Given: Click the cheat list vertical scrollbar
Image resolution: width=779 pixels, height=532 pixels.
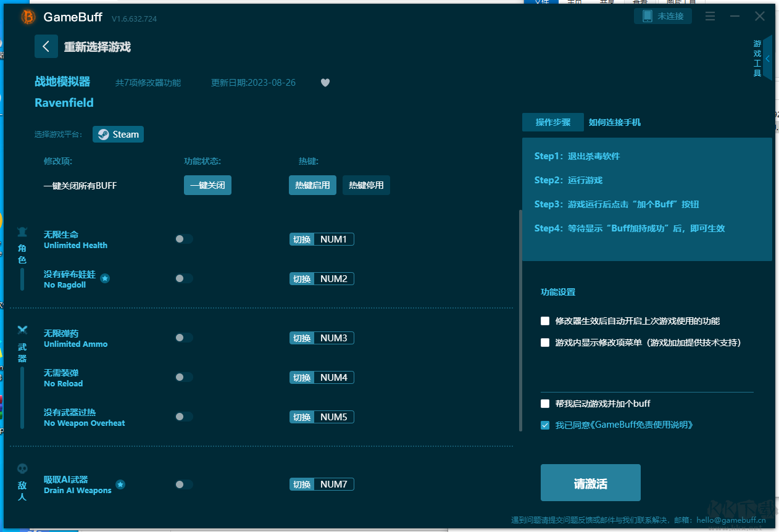Looking at the screenshot, I should pos(520,321).
